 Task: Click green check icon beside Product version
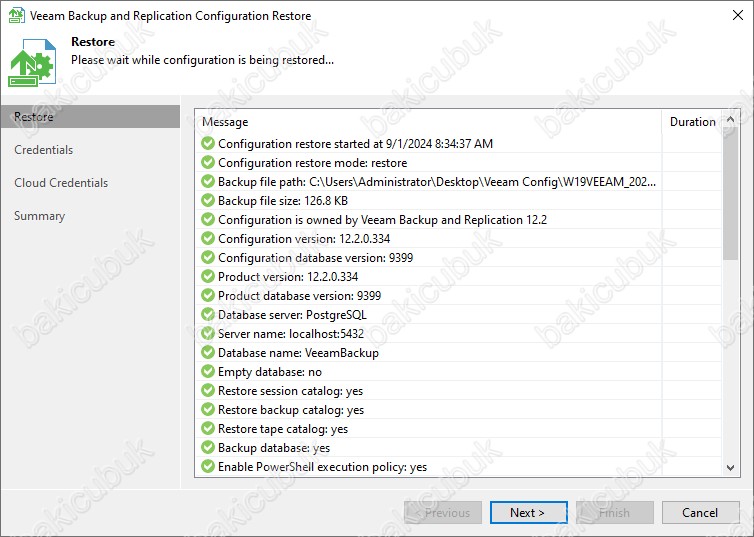click(208, 276)
